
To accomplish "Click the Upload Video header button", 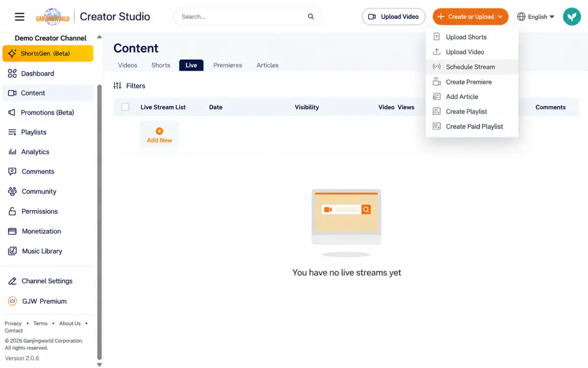I will [x=393, y=17].
